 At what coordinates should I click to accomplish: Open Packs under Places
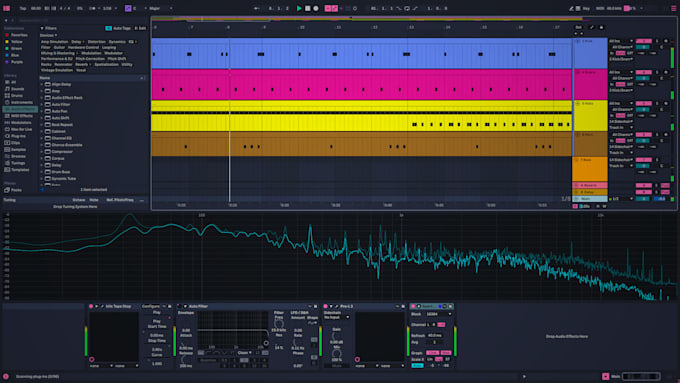(13, 190)
